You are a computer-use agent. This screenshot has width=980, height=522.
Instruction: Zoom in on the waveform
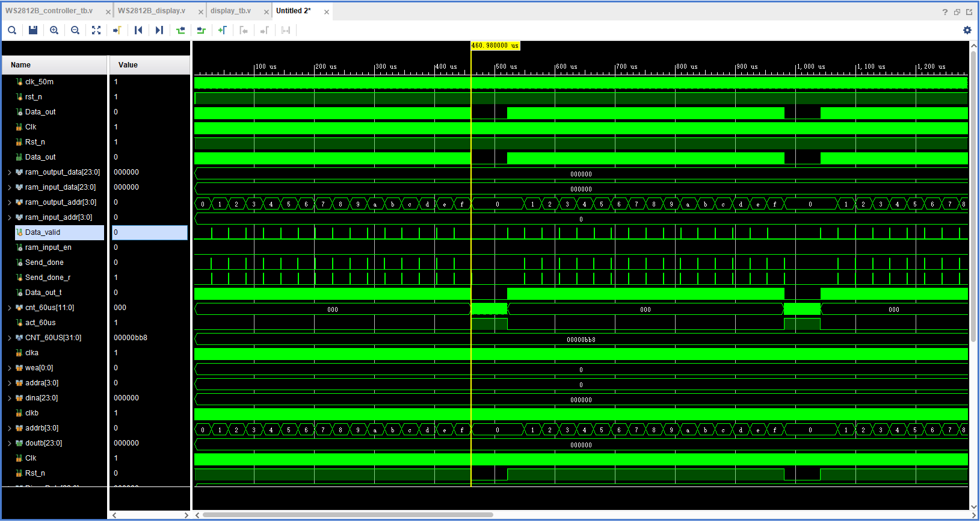click(x=54, y=30)
